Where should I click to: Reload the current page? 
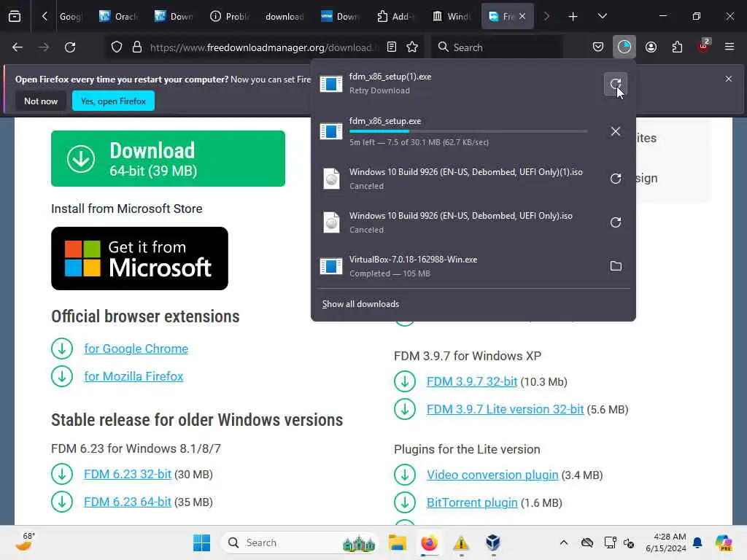pyautogui.click(x=70, y=47)
